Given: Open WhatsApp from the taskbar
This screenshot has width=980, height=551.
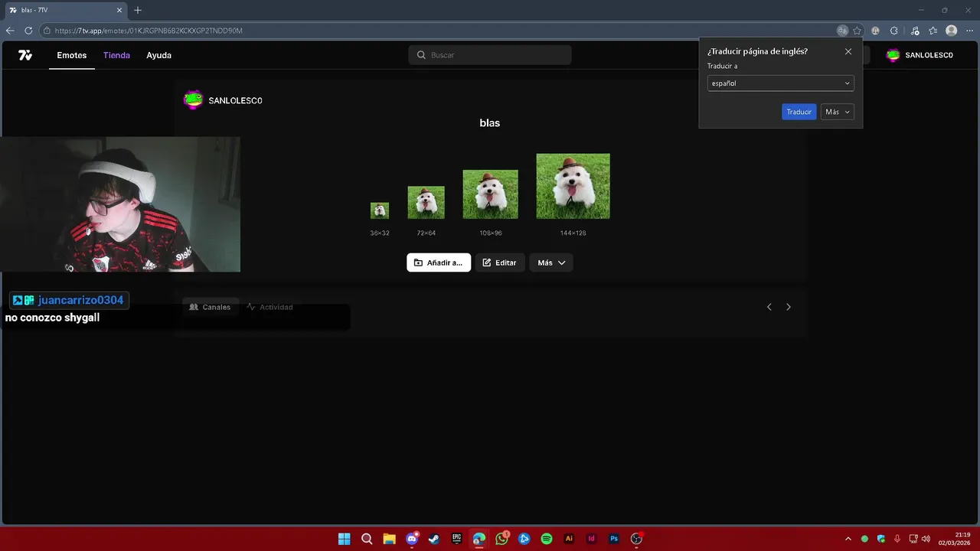Looking at the screenshot, I should point(501,539).
